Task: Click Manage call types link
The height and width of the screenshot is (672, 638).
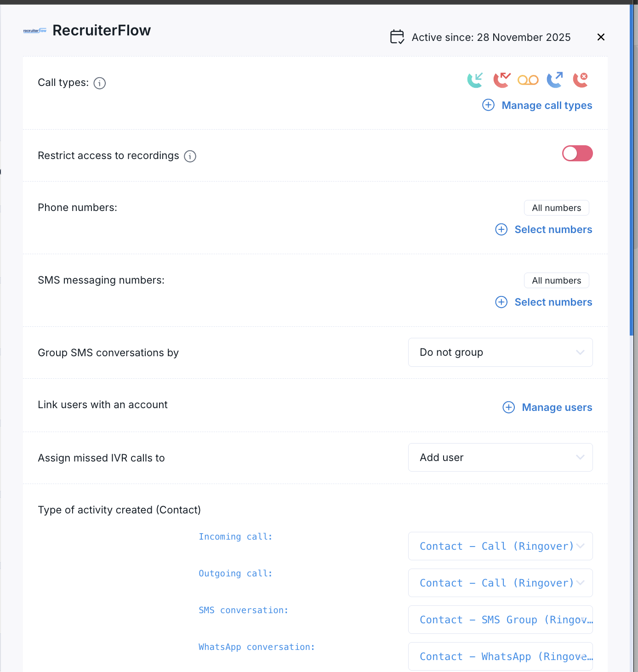Action: pos(547,105)
